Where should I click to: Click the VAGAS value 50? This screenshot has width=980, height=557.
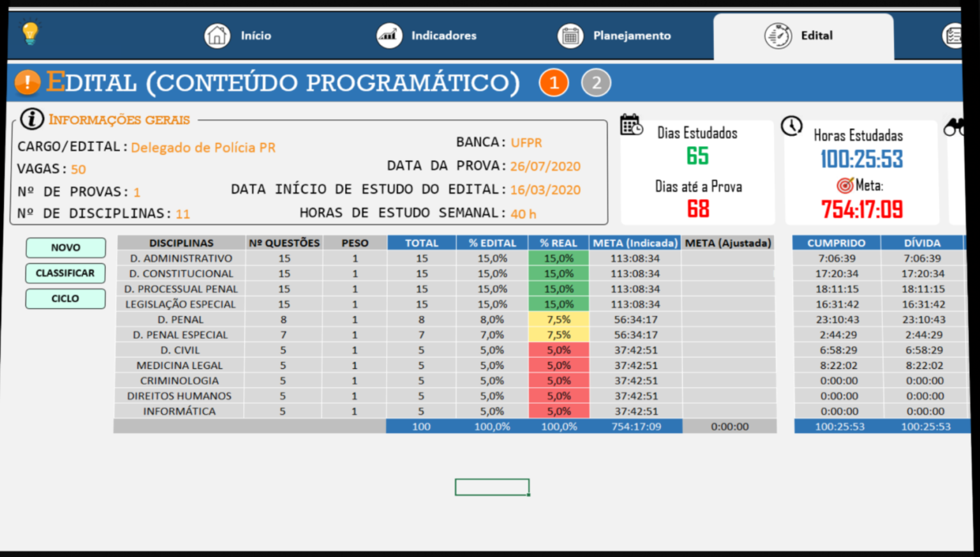(x=78, y=169)
